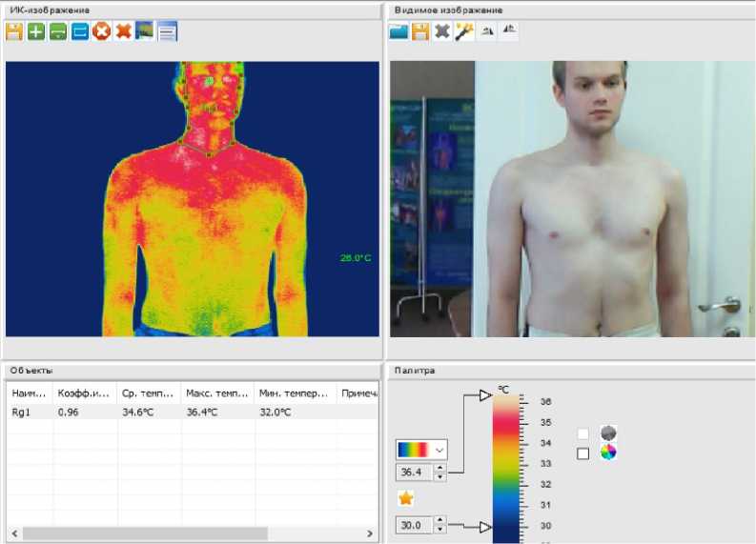Viewport: 756px width, 544px height.
Task: Open folder icon in visible image toolbar
Action: coord(398,31)
